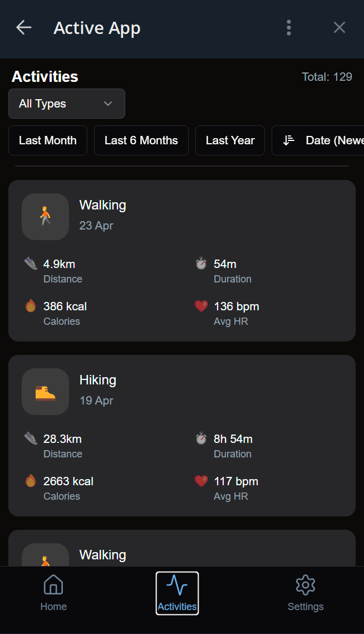Open the three-dot overflow menu
This screenshot has height=634, width=364.
(289, 27)
